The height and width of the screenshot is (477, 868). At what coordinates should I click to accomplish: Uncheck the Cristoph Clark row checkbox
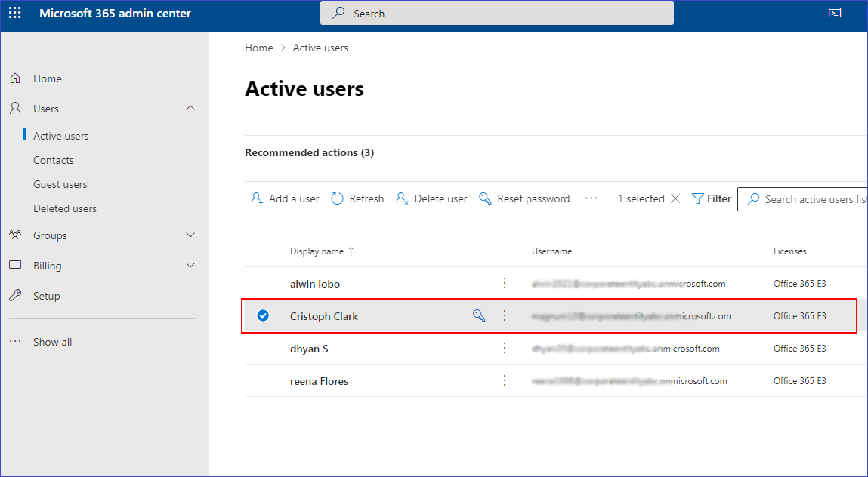(x=263, y=316)
